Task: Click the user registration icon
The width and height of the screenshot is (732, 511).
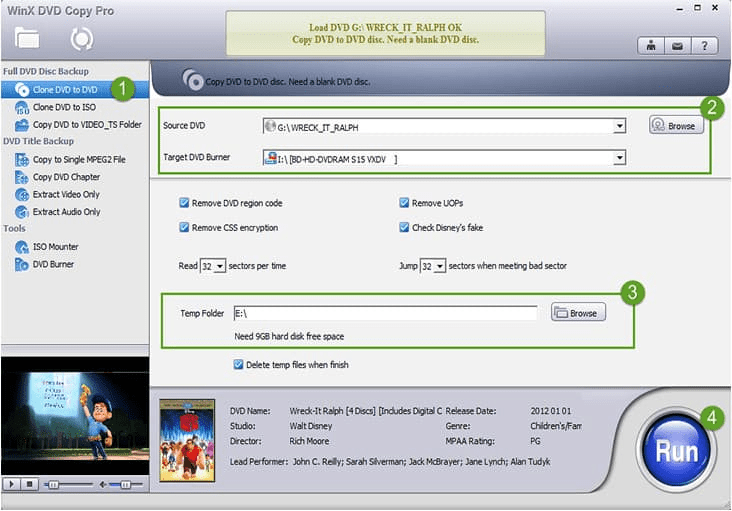Action: pyautogui.click(x=651, y=45)
